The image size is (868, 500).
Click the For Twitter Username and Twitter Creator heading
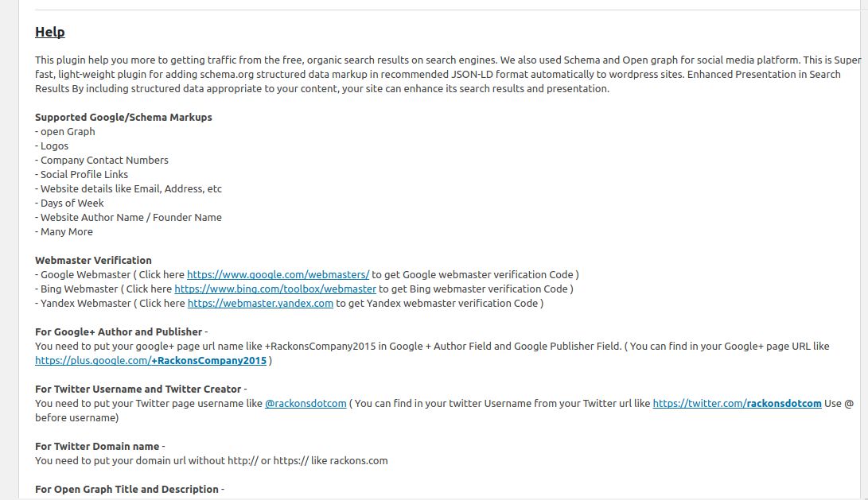pyautogui.click(x=138, y=389)
